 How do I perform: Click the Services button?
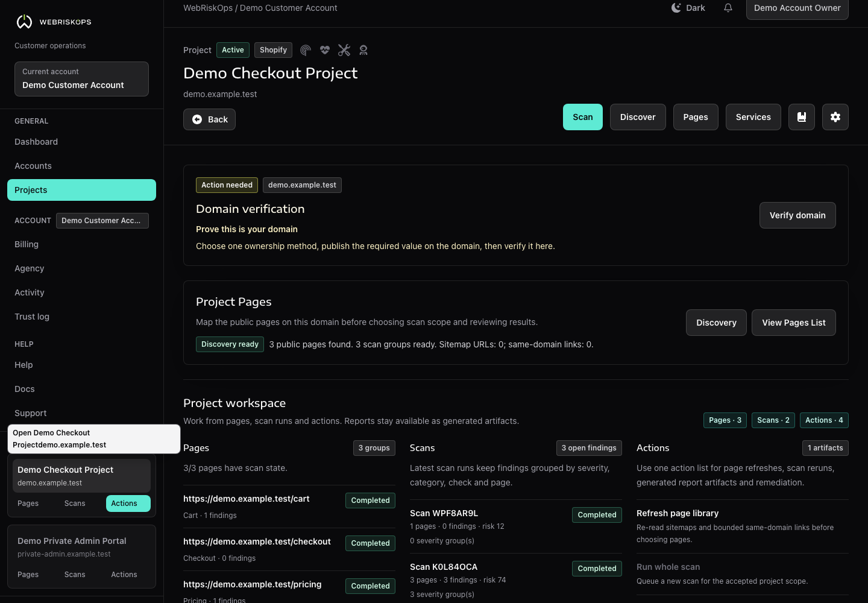[753, 117]
